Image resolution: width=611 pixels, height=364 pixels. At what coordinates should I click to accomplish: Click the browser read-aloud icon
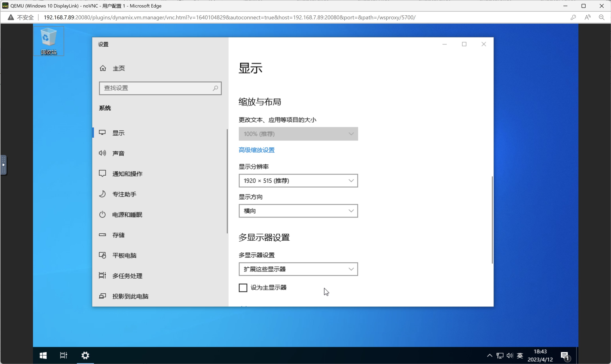point(587,17)
